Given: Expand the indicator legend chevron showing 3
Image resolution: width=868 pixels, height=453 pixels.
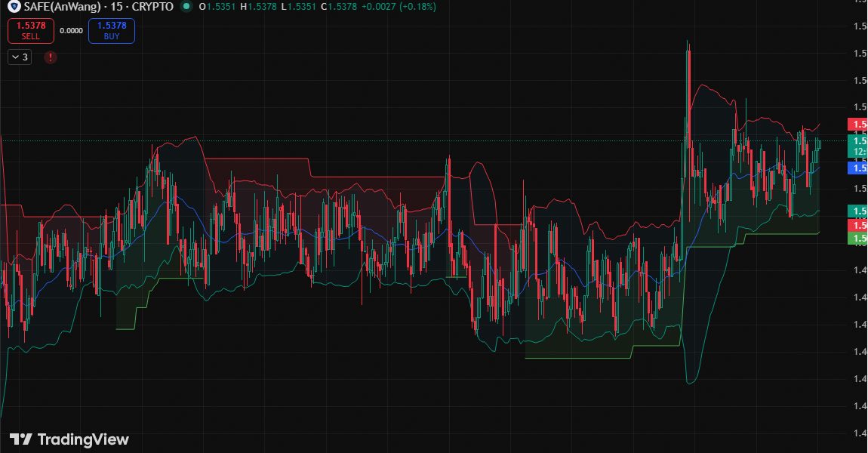Looking at the screenshot, I should click(x=20, y=57).
